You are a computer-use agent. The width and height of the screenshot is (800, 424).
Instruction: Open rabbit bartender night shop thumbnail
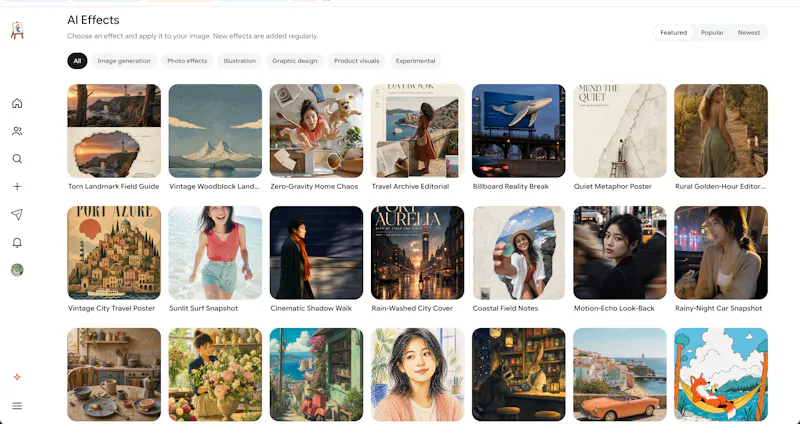pyautogui.click(x=518, y=375)
